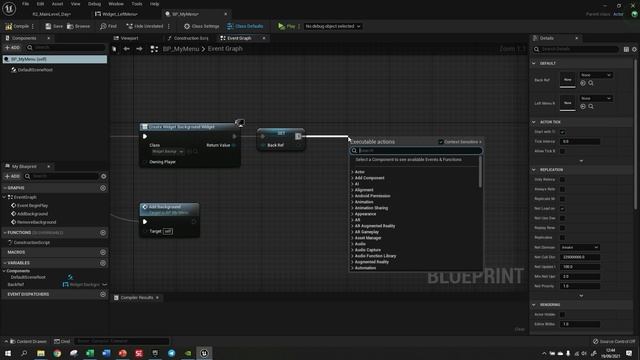The image size is (640, 360).
Task: Collapse the Variables section
Action: (5, 263)
